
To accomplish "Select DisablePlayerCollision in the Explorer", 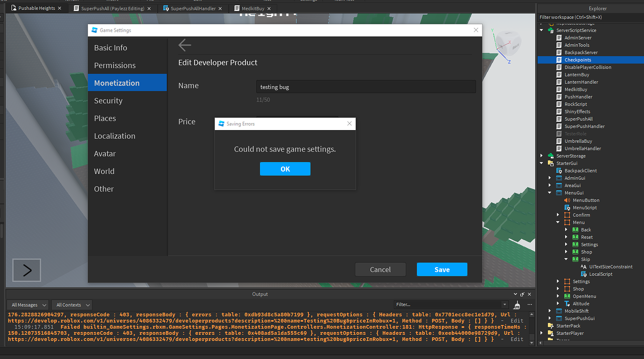I will click(591, 67).
